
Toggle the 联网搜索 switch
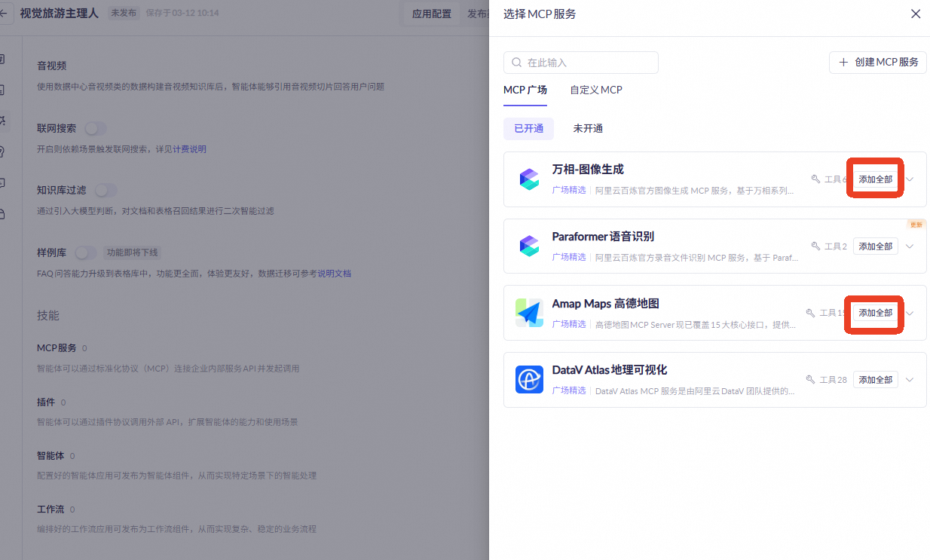[x=95, y=128]
